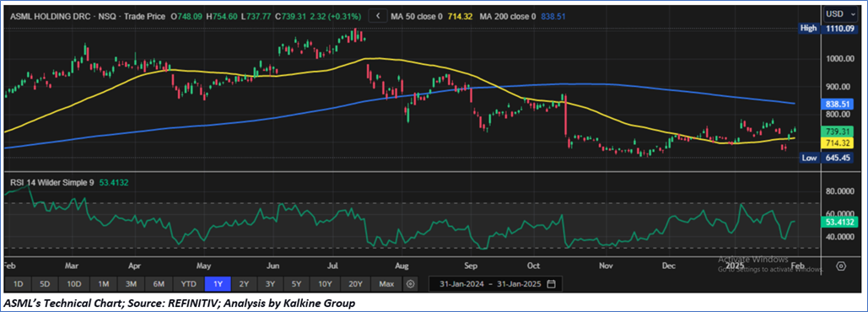This screenshot has height=312, width=868.
Task: Click the High 1110.09 marker
Action: tap(828, 27)
